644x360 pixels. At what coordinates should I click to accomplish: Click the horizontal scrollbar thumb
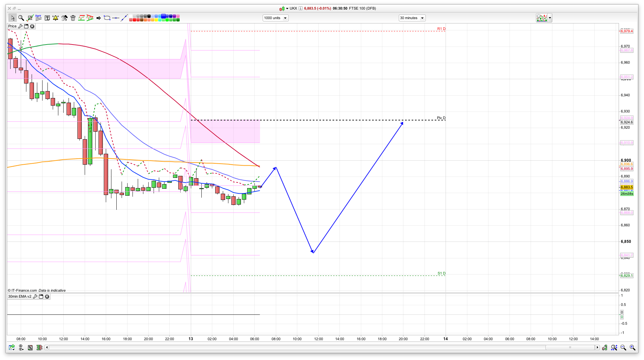point(570,347)
